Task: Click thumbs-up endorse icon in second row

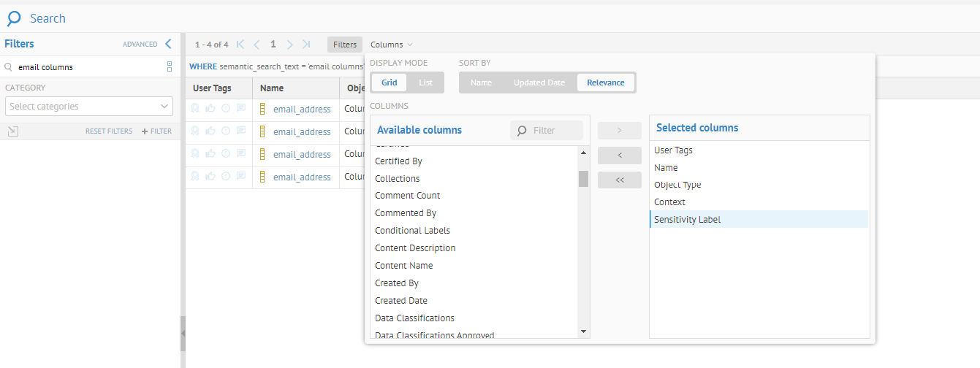Action: (x=210, y=131)
